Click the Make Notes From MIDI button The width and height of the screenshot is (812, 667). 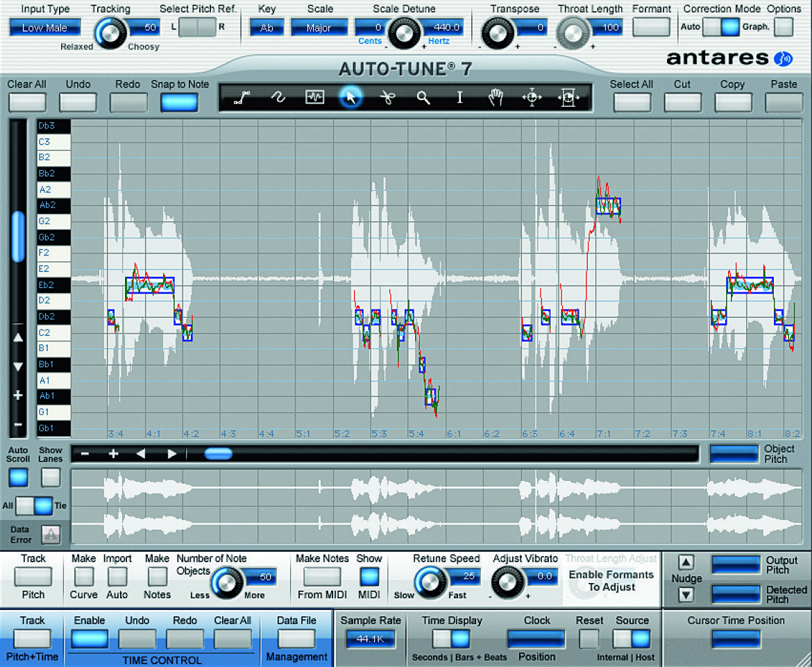click(x=322, y=577)
